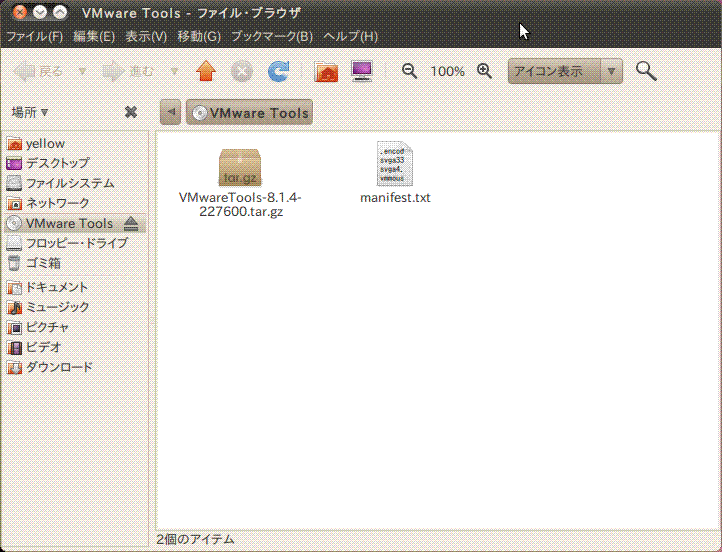
Task: Maximize the file browser window
Action: coord(60,12)
